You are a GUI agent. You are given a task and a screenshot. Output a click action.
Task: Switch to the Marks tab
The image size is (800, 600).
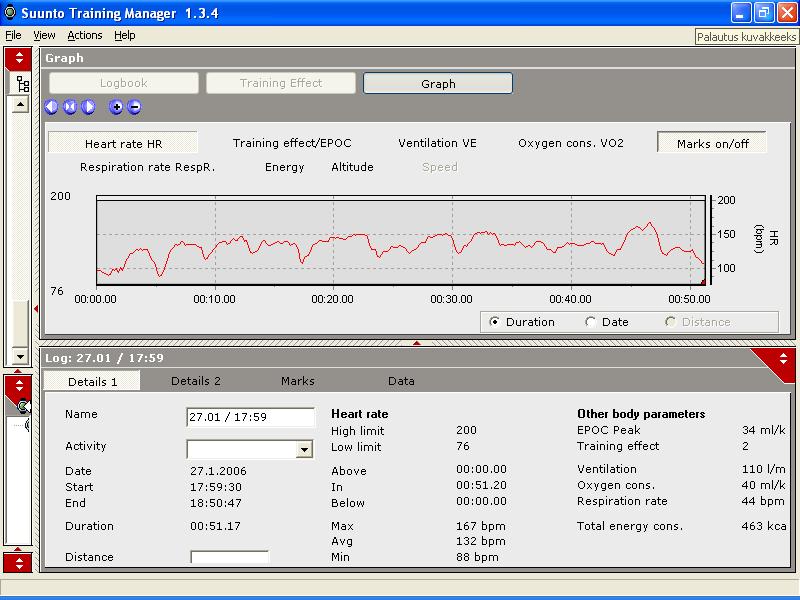(297, 381)
